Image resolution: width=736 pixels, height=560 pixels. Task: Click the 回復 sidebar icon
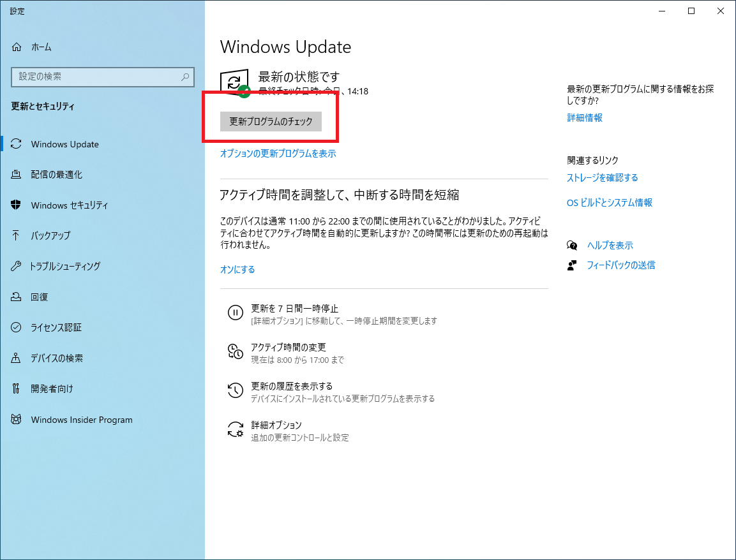(16, 297)
